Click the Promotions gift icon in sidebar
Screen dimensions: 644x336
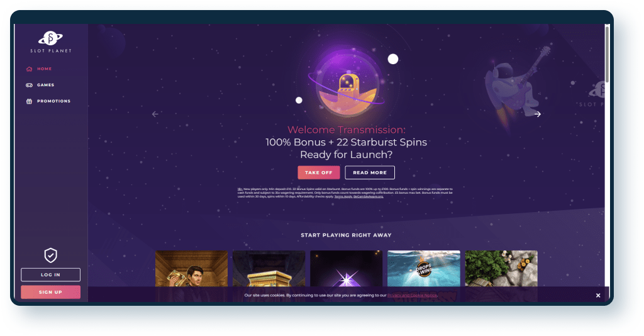(29, 101)
